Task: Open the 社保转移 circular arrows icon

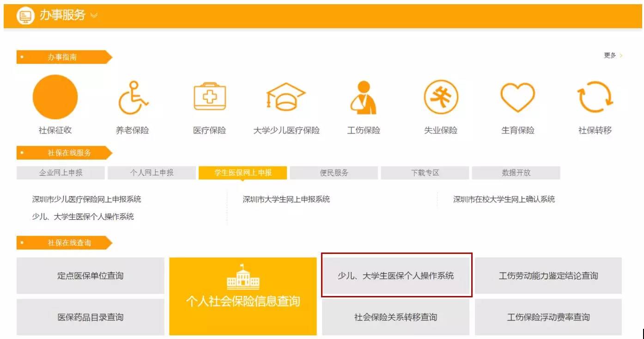Action: pyautogui.click(x=595, y=97)
